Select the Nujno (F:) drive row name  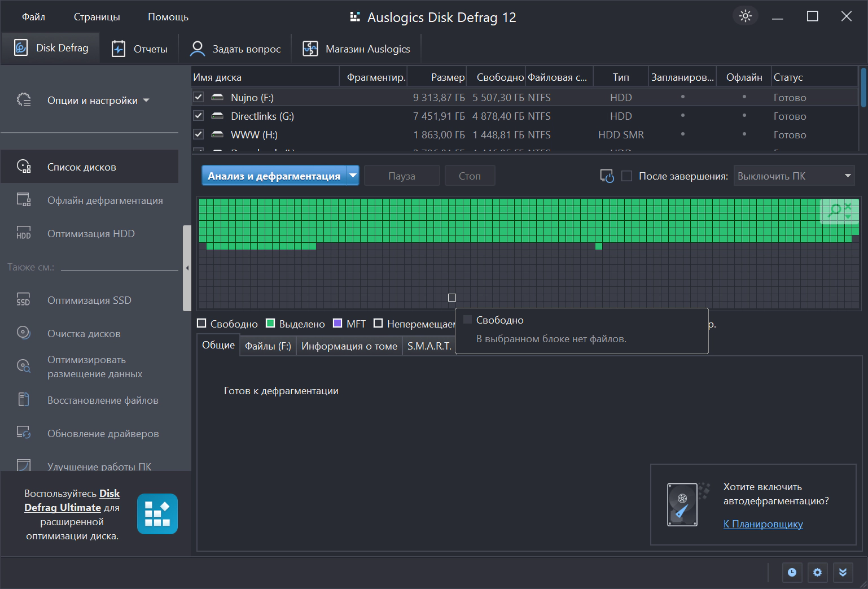point(252,97)
